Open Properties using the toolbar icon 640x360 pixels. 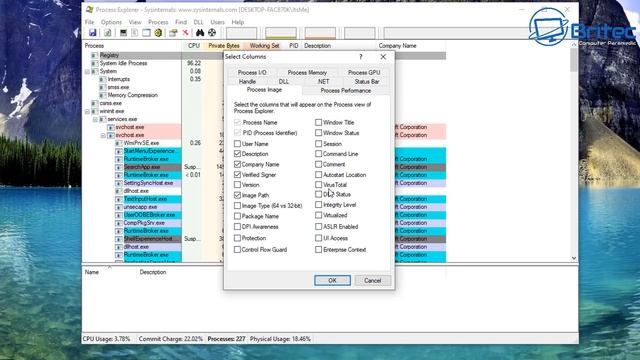[x=173, y=33]
